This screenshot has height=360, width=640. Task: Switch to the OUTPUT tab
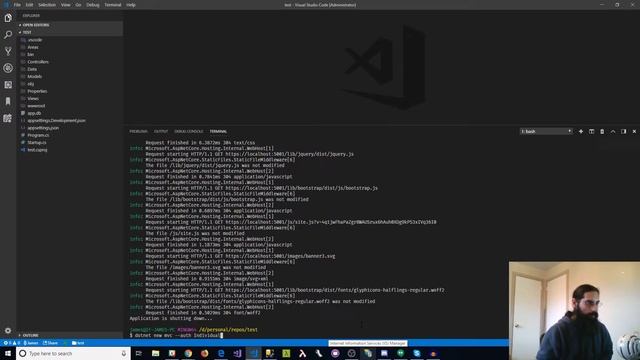tap(161, 131)
